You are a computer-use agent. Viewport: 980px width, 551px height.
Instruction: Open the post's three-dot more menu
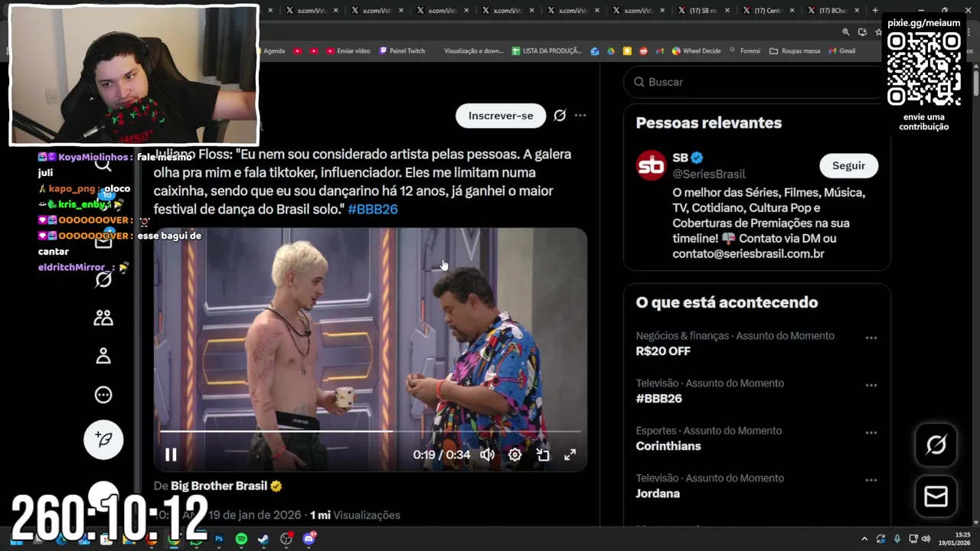click(580, 116)
